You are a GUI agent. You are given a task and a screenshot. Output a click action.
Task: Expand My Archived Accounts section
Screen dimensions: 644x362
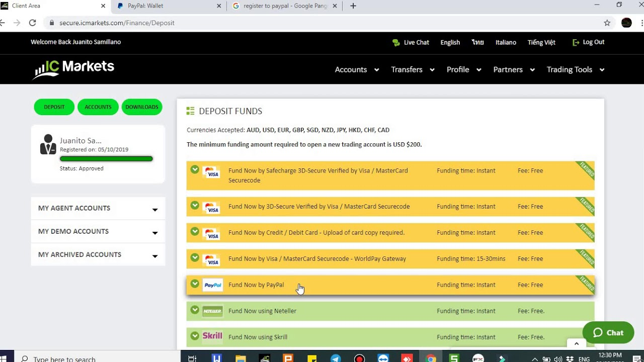pyautogui.click(x=98, y=254)
